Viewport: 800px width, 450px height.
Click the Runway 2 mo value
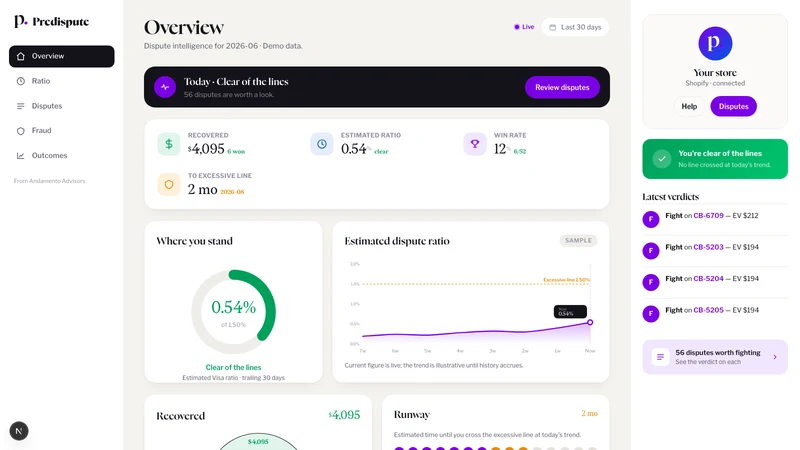click(x=589, y=413)
